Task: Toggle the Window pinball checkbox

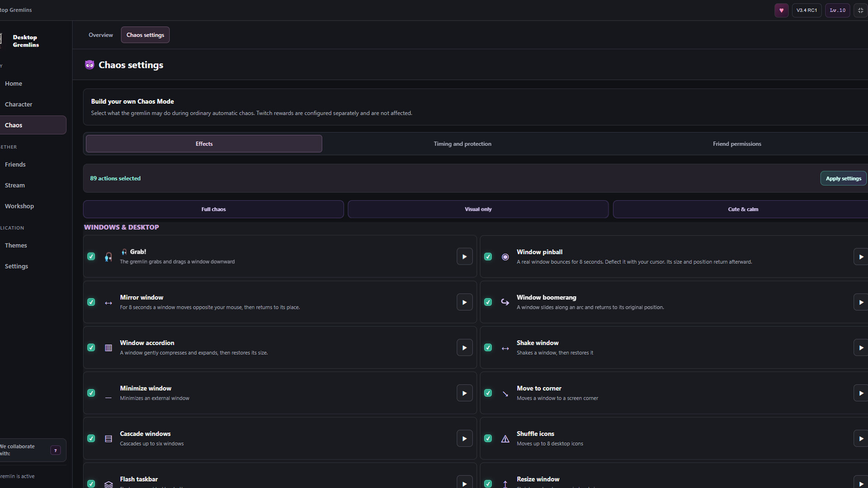Action: [488, 257]
